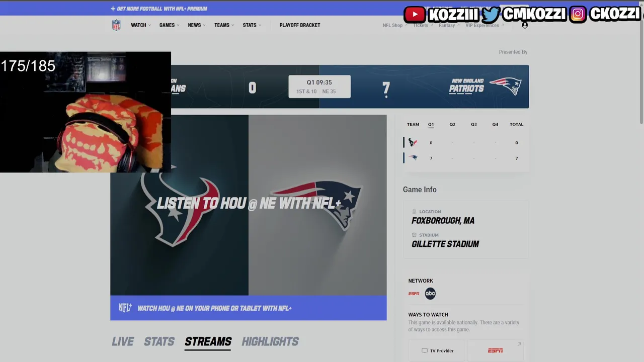Viewport: 644px width, 362px height.
Task: Expand the Stats dropdown in navigation
Action: [x=252, y=25]
